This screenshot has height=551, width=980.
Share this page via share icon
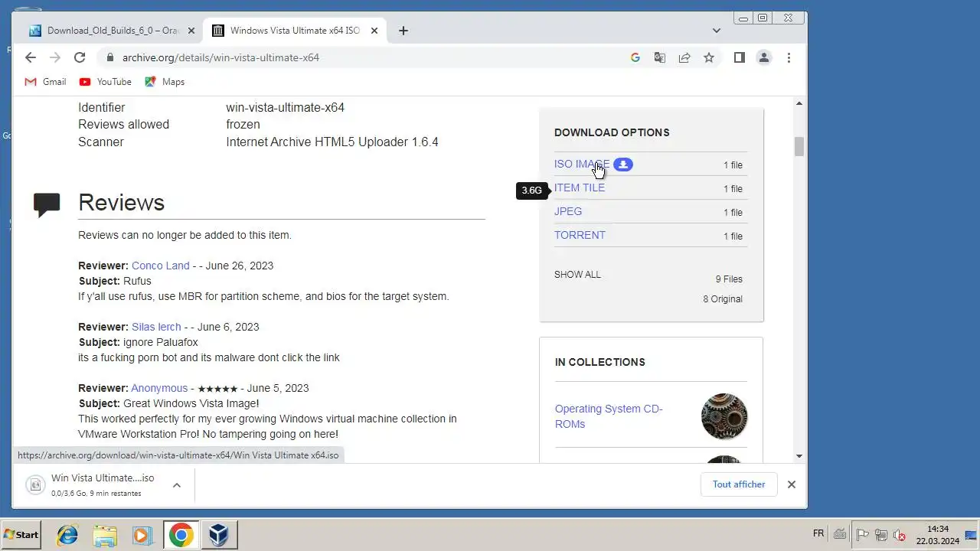(x=684, y=57)
